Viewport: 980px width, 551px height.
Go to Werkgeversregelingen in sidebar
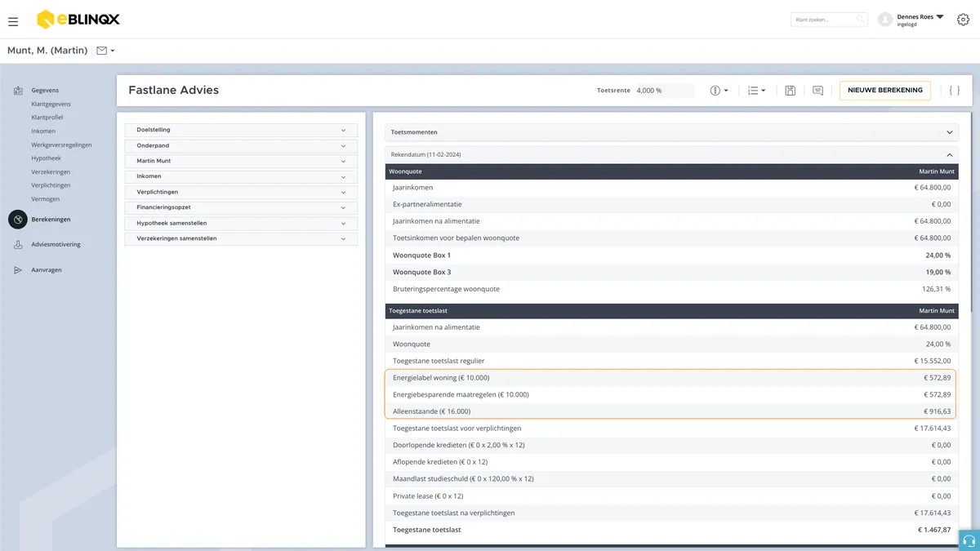point(61,145)
